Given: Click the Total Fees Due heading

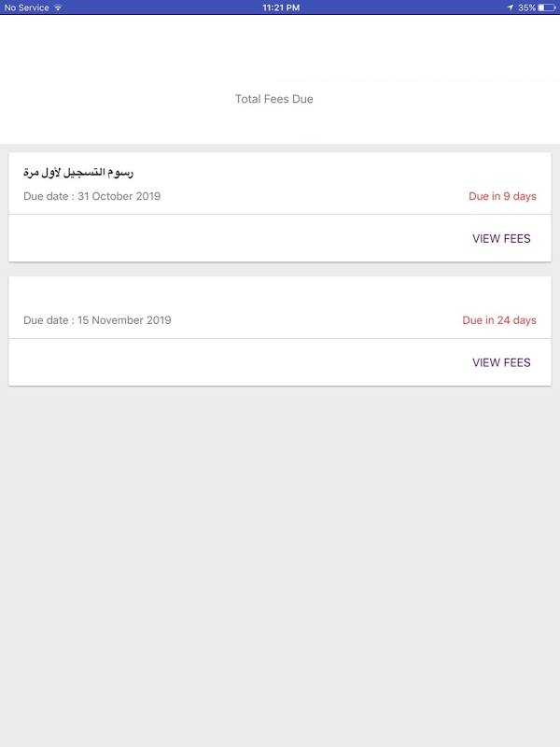Looking at the screenshot, I should point(274,99).
